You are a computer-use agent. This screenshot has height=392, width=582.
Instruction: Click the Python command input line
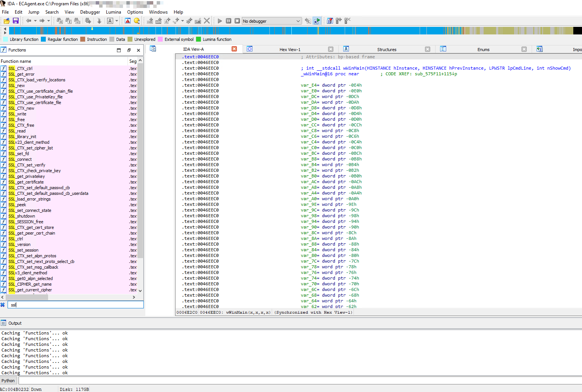click(x=300, y=381)
